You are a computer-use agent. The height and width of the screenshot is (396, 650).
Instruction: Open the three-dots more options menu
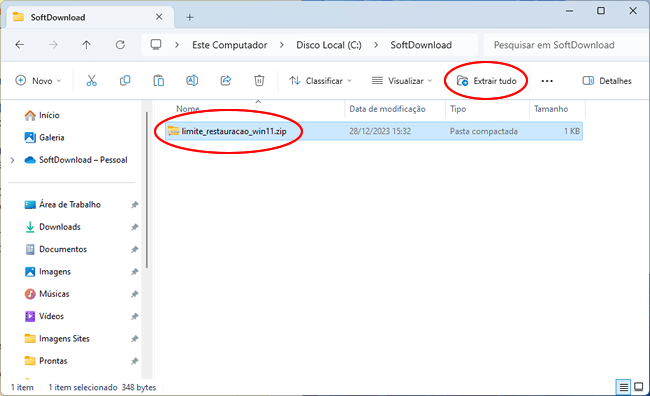(x=547, y=81)
